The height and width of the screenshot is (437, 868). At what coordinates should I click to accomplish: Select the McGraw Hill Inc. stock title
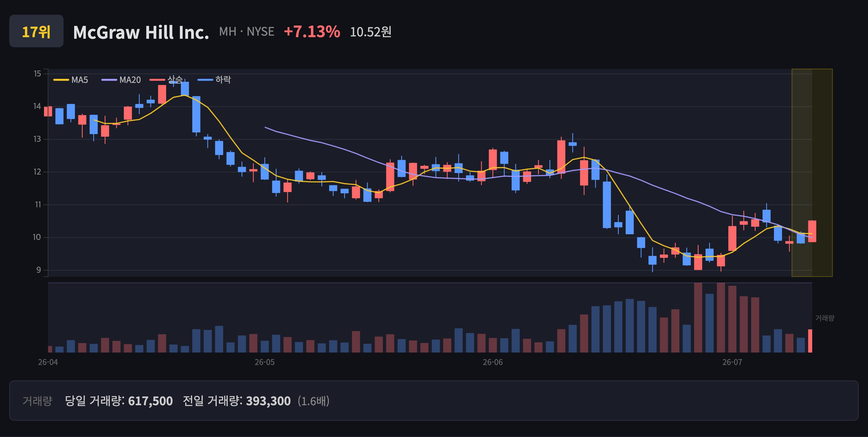tap(141, 32)
